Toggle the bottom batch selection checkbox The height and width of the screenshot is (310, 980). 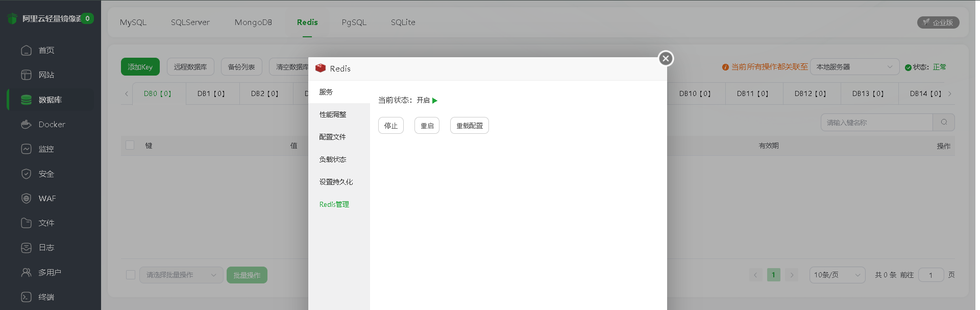click(131, 275)
